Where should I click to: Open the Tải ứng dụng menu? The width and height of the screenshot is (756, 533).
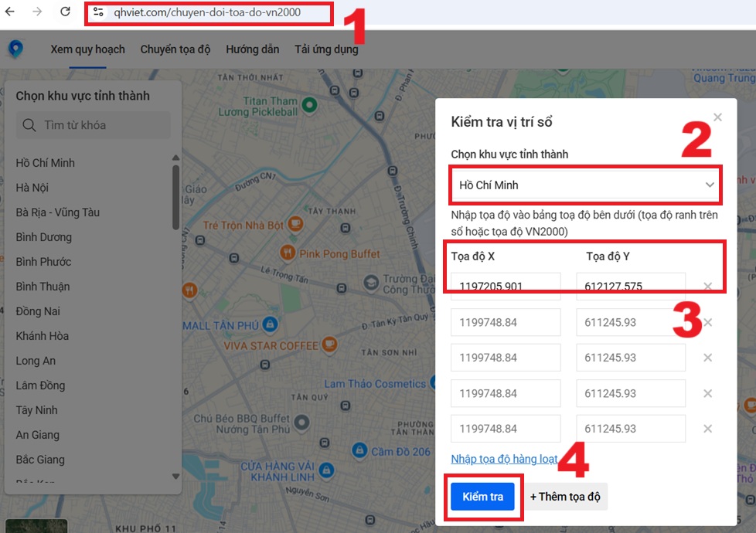pyautogui.click(x=326, y=49)
